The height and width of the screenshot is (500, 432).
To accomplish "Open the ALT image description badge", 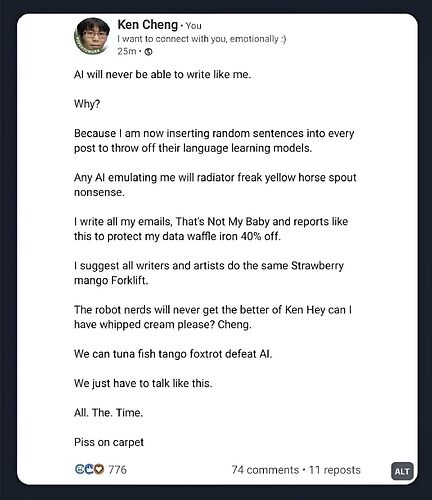I will [x=402, y=471].
